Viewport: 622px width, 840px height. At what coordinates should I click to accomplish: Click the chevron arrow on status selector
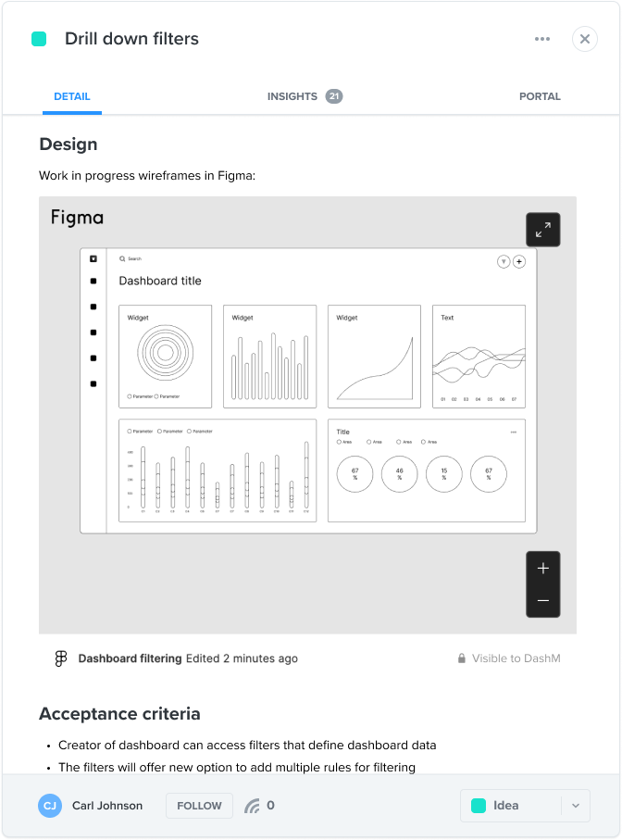576,806
